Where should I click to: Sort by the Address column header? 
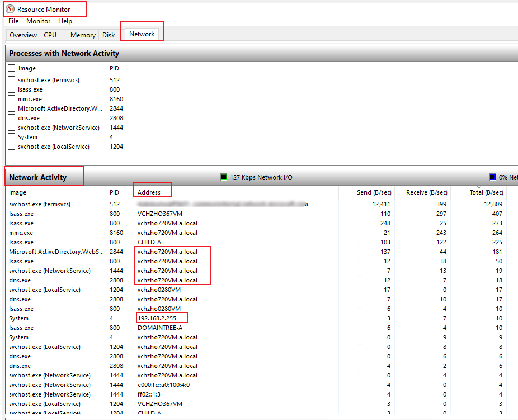[149, 192]
